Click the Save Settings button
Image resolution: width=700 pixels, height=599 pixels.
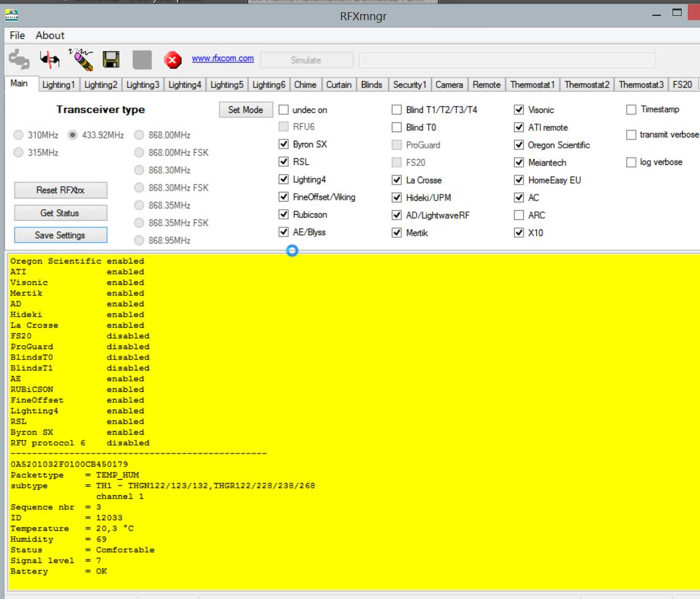[61, 235]
